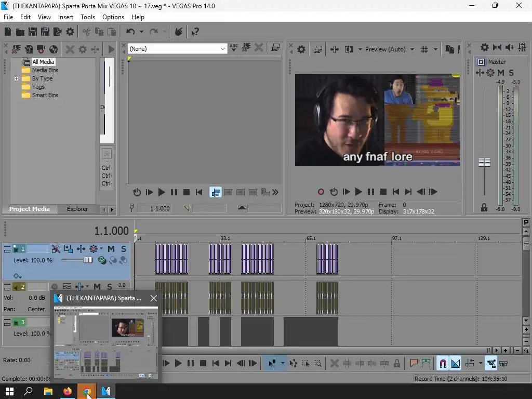
Task: Select the Normal edit tool arrow icon
Action: pyautogui.click(x=272, y=363)
